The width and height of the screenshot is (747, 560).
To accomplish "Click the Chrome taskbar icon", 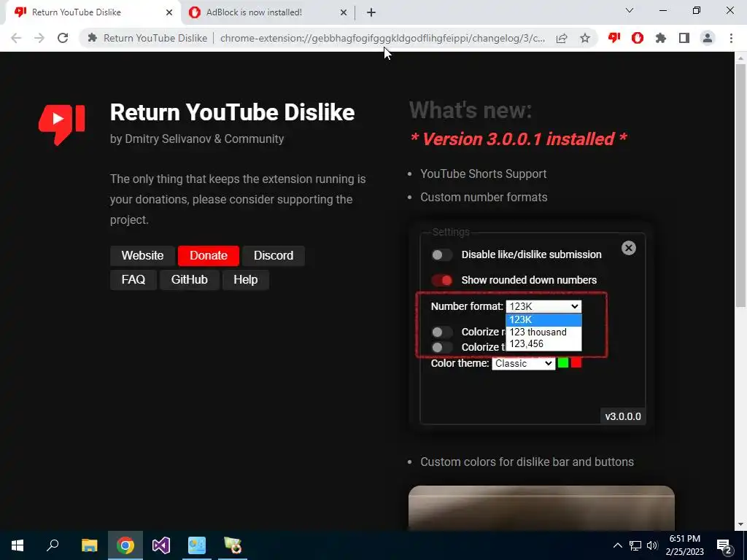I will coord(125,545).
